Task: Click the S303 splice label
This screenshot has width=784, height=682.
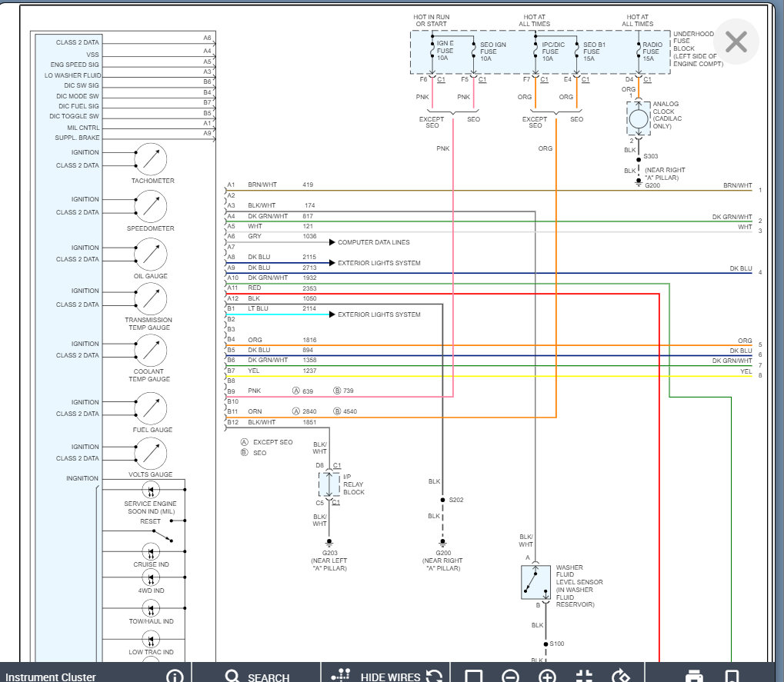Action: (x=650, y=156)
